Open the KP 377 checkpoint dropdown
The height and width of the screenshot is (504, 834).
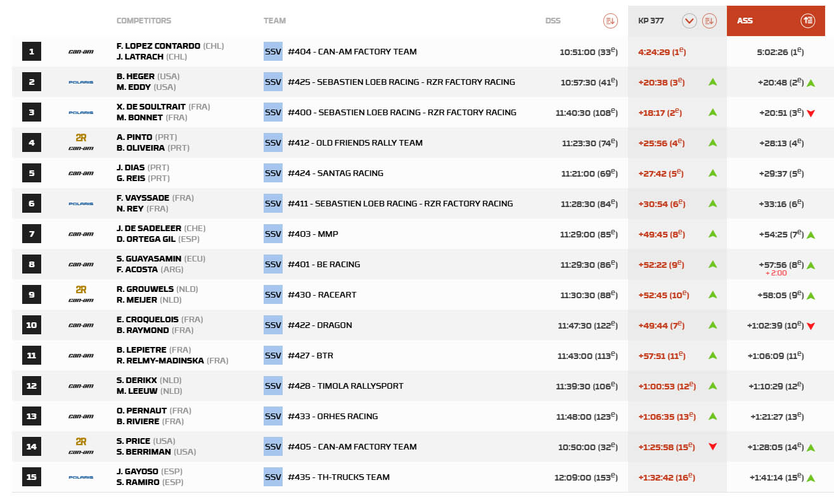[x=690, y=21]
